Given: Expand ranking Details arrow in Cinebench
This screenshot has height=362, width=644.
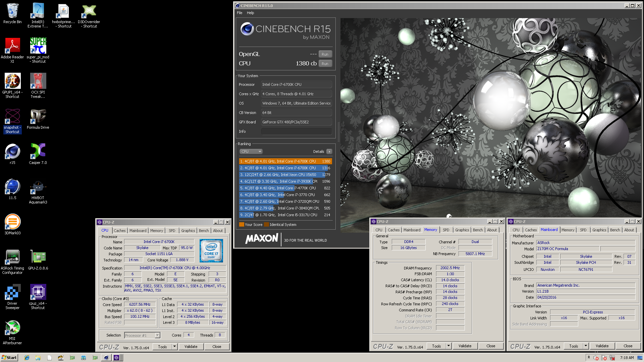Looking at the screenshot, I should click(329, 152).
